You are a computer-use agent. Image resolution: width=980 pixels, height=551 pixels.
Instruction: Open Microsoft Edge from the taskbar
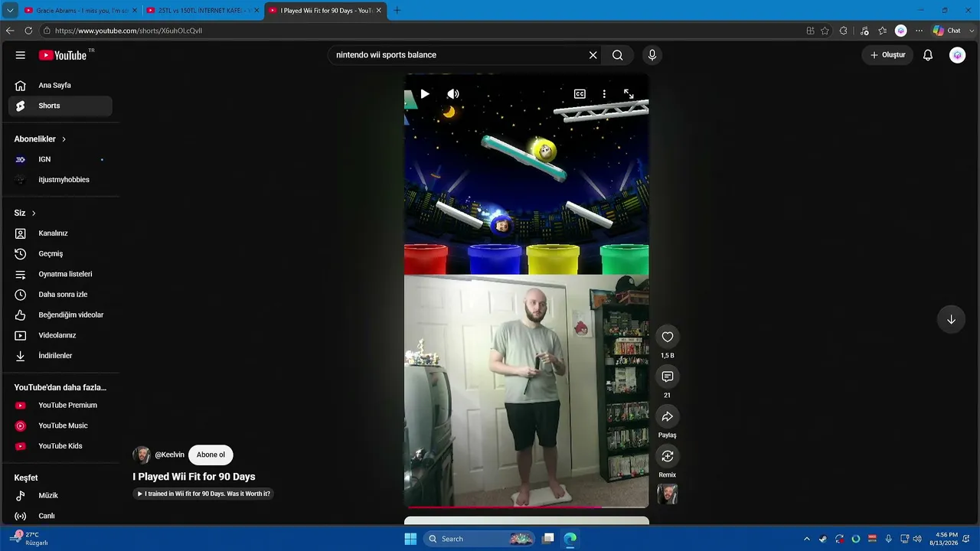coord(570,539)
